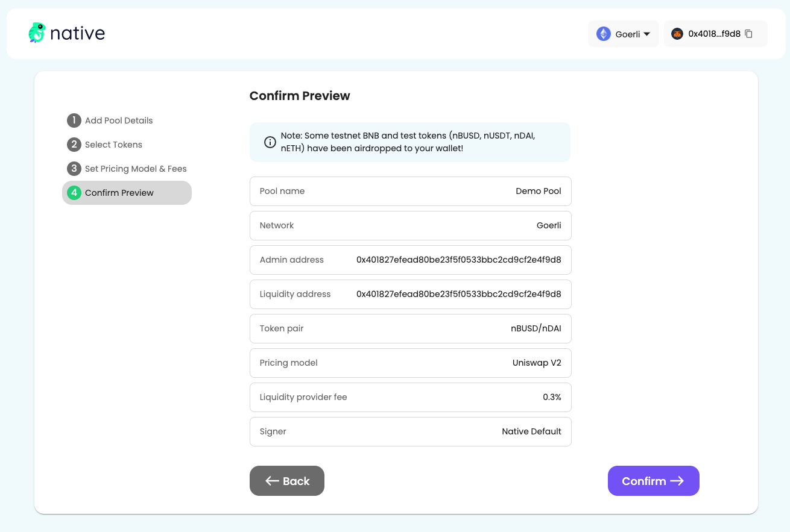790x532 pixels.
Task: Click the Pricing model Uniswap V2 row
Action: click(410, 363)
